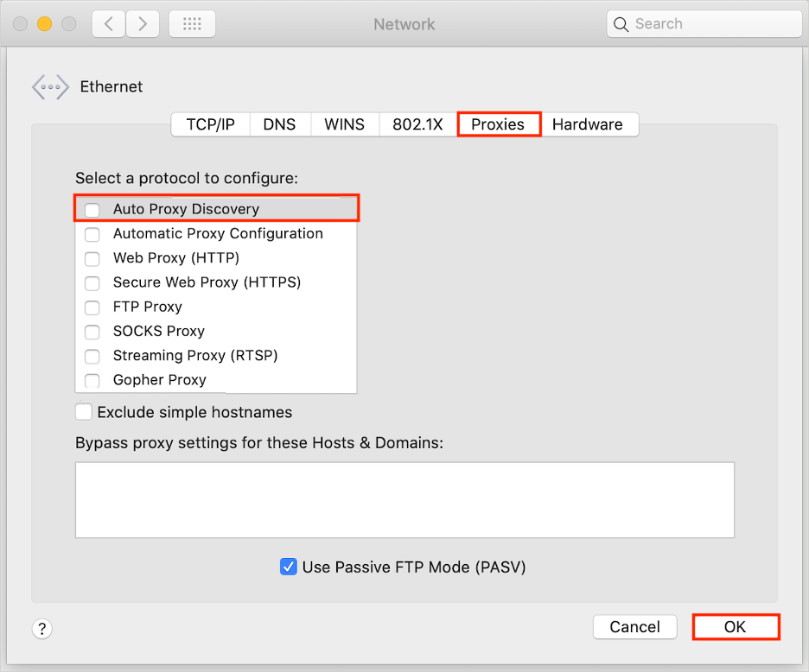The image size is (809, 672).
Task: Click the bypass Hosts & Domains text field
Action: click(404, 499)
